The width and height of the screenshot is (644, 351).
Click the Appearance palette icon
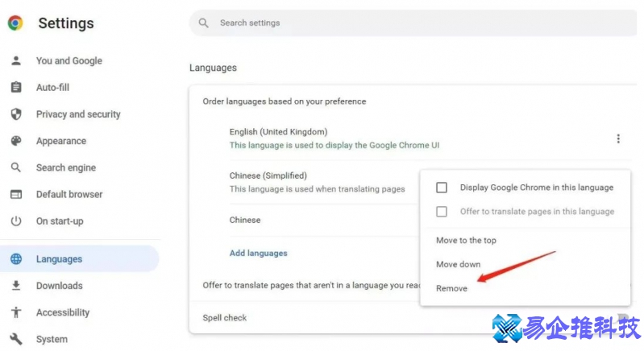(x=16, y=141)
